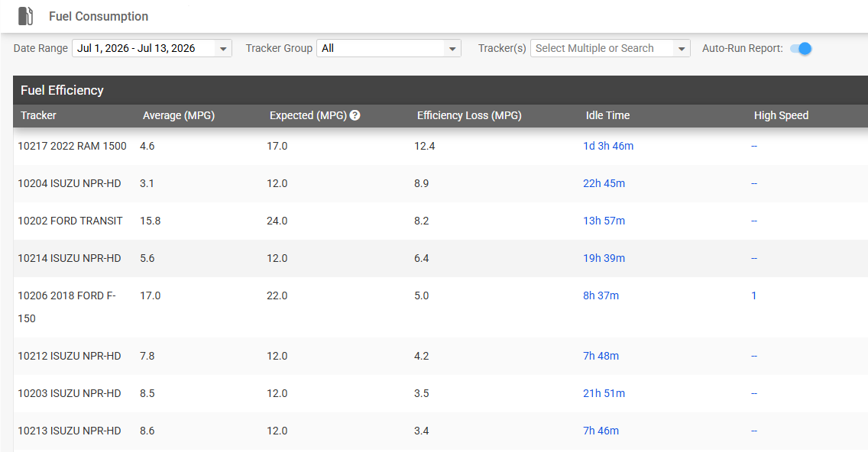Sort by Efficiency Loss (MPG) column header
This screenshot has width=868, height=452.
pyautogui.click(x=469, y=115)
